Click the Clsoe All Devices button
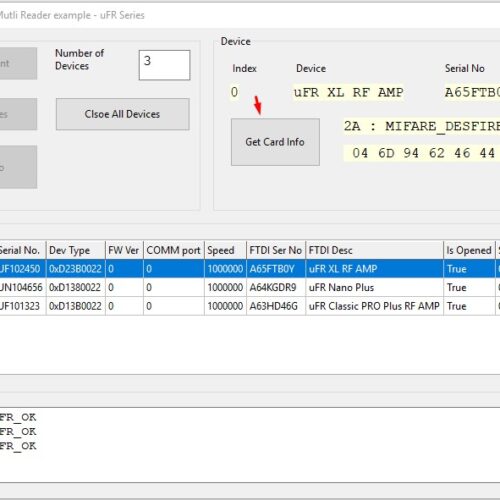 click(x=123, y=114)
